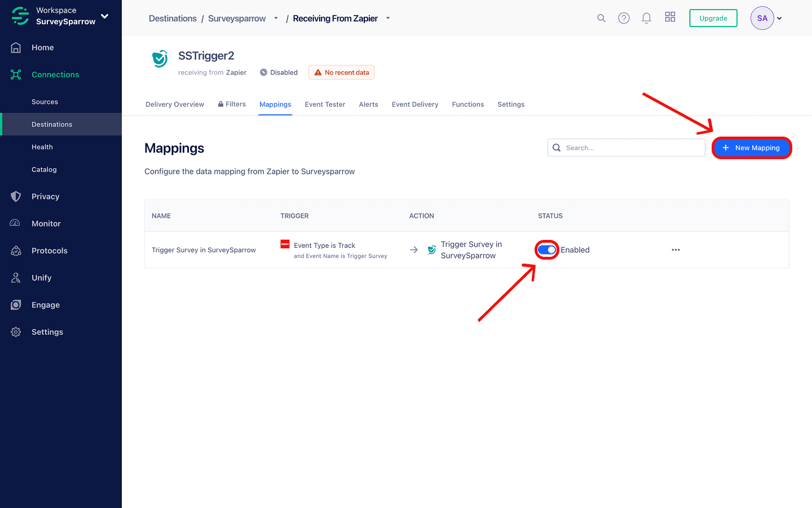Click the Upgrade button
Screen dimensions: 812x508
tap(713, 18)
